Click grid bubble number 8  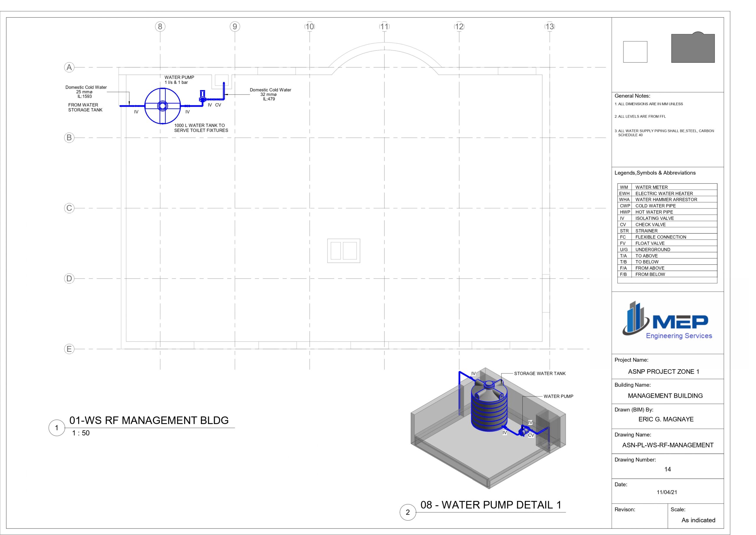point(160,27)
